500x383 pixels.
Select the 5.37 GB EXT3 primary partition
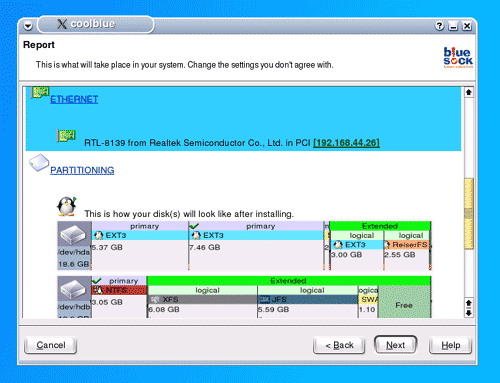140,245
